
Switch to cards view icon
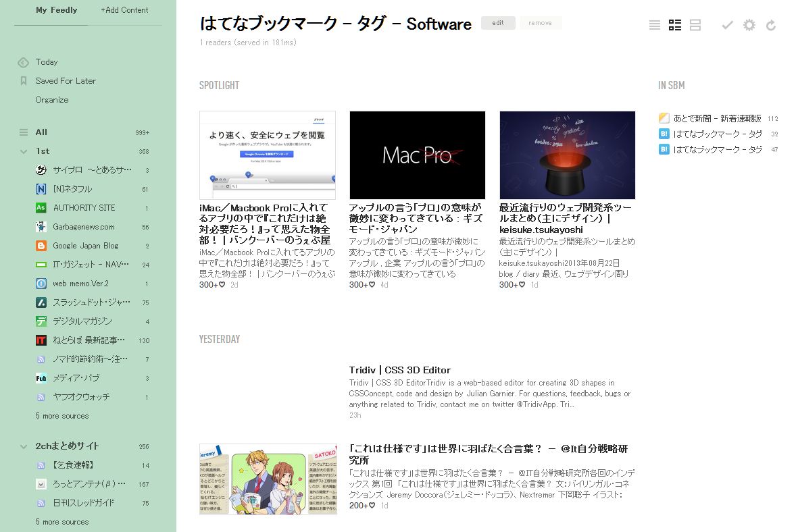tap(695, 25)
